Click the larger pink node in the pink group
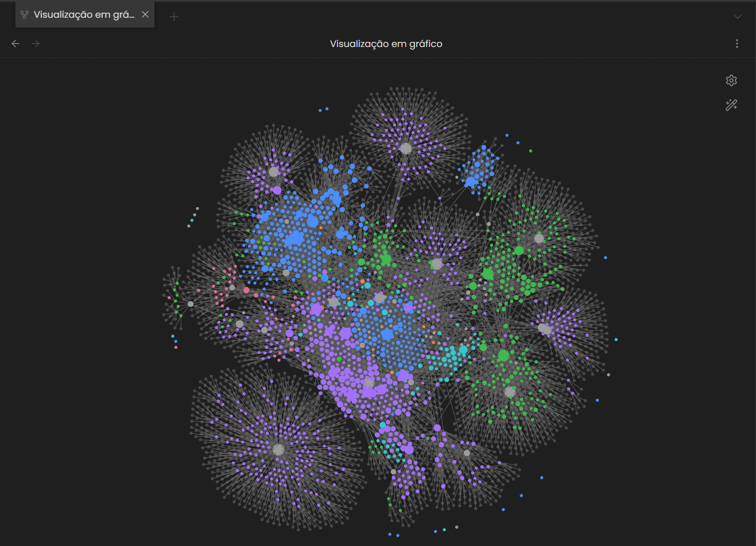Image resolution: width=756 pixels, height=546 pixels. (x=246, y=290)
